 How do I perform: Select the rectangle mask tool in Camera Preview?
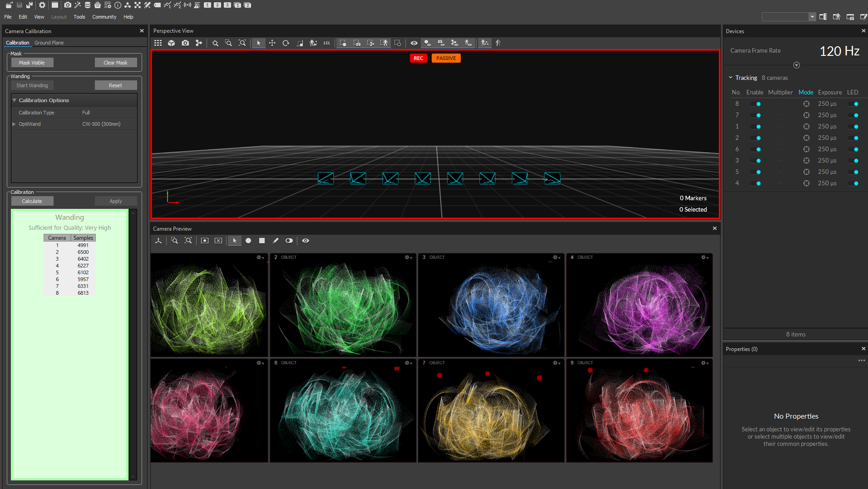click(x=262, y=241)
